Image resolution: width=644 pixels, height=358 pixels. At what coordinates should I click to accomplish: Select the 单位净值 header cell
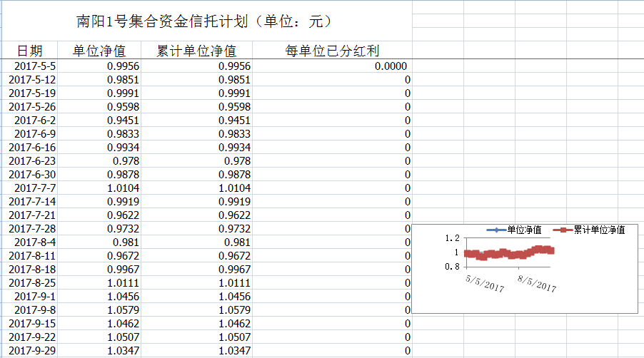[x=99, y=51]
